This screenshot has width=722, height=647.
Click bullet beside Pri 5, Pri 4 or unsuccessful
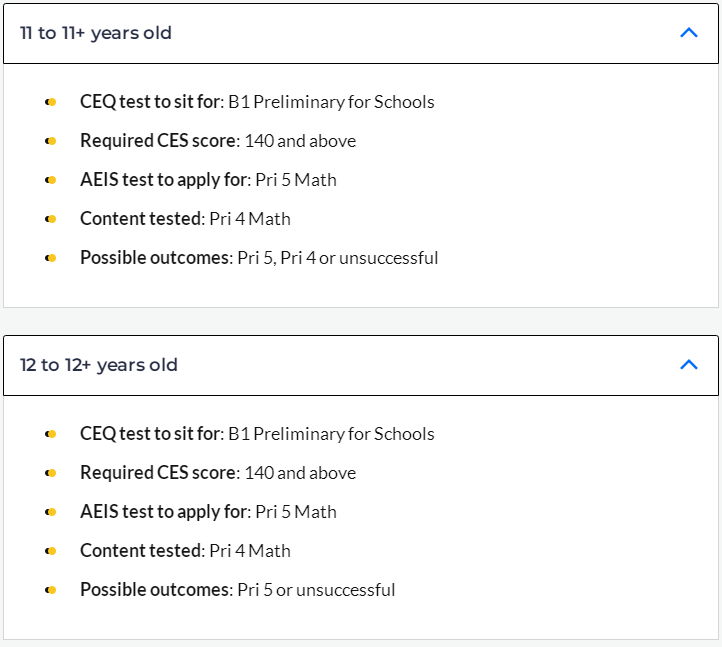tap(51, 258)
